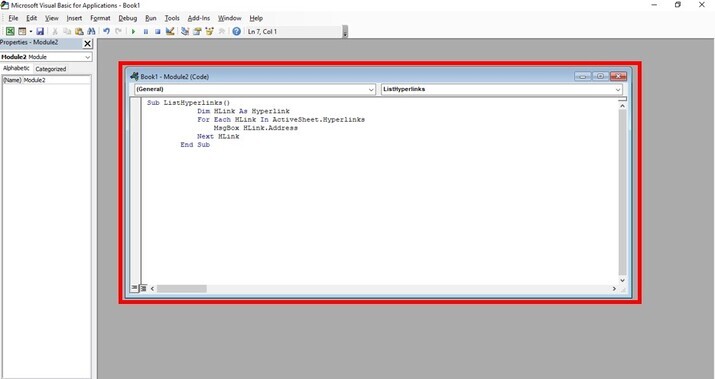Click the (Name) Module2 property field

tap(46, 80)
